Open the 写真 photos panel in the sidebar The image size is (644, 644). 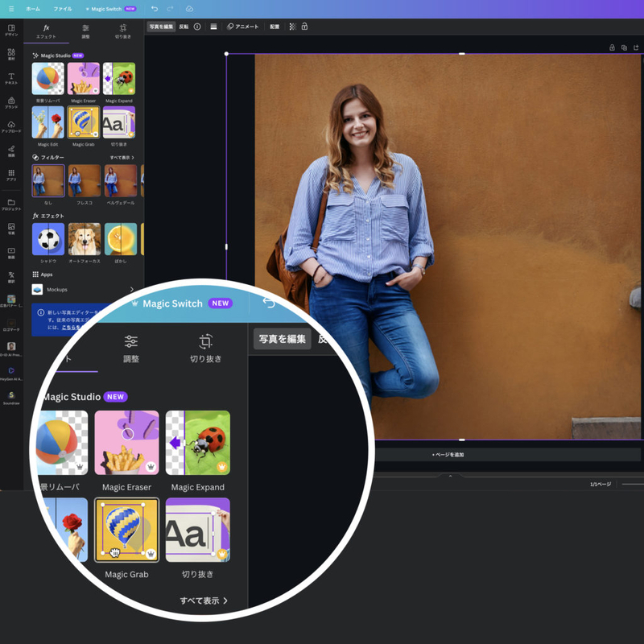click(11, 229)
